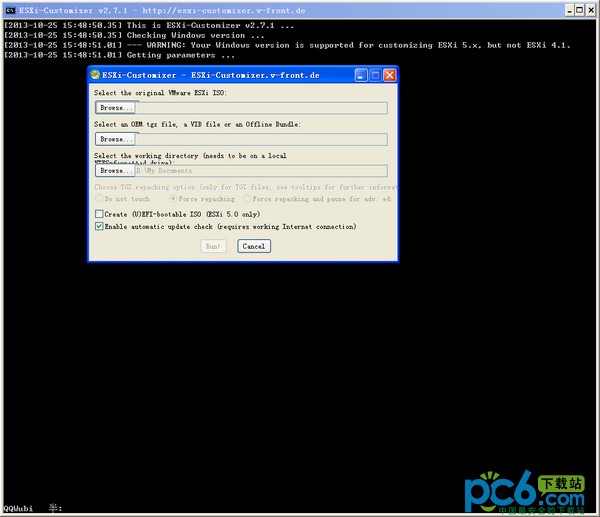This screenshot has height=517, width=600.
Task: Click the WARNING line in console output
Action: click(x=287, y=45)
